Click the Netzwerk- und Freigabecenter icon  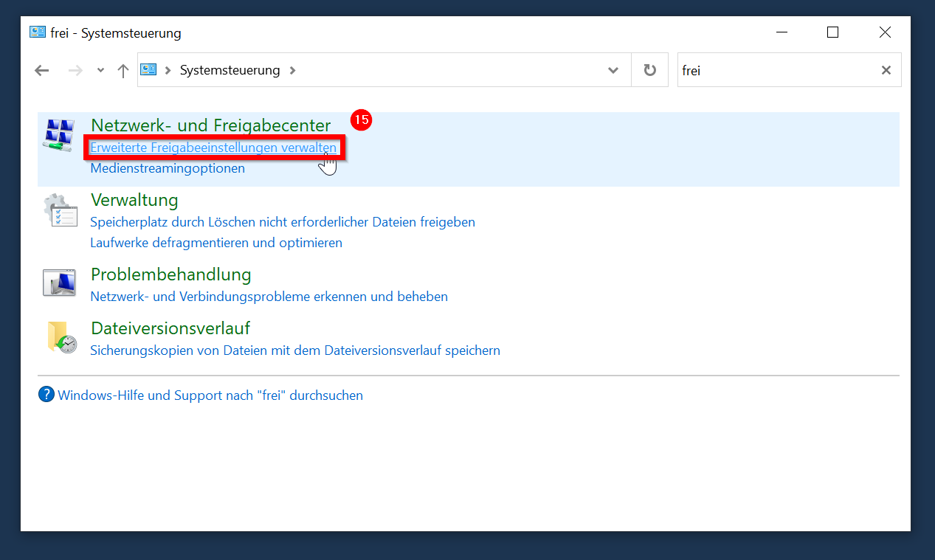click(x=60, y=134)
